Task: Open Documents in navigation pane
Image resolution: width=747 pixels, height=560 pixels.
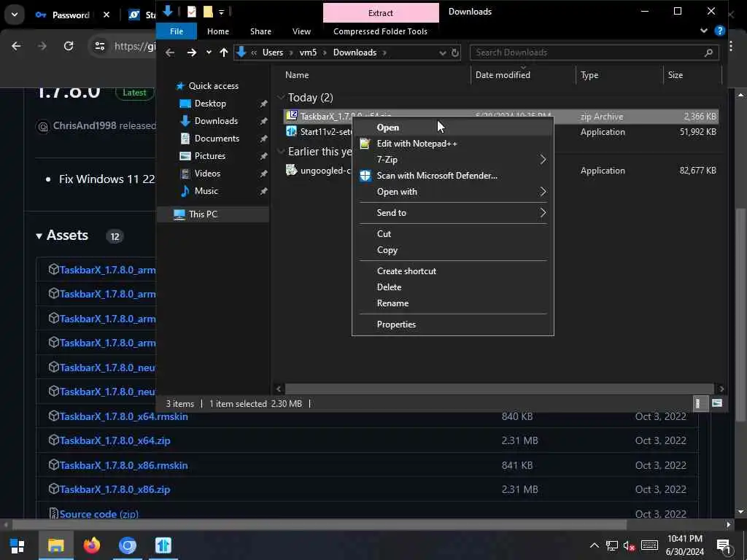Action: click(x=217, y=139)
